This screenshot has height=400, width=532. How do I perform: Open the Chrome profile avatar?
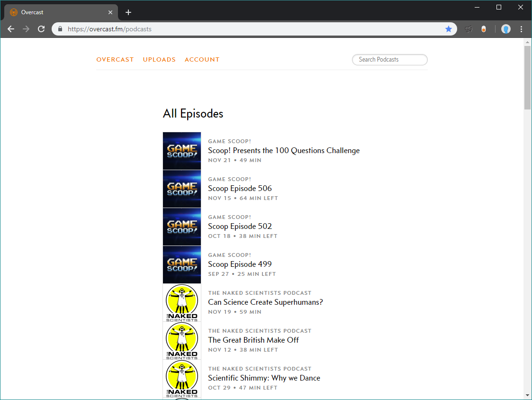506,29
